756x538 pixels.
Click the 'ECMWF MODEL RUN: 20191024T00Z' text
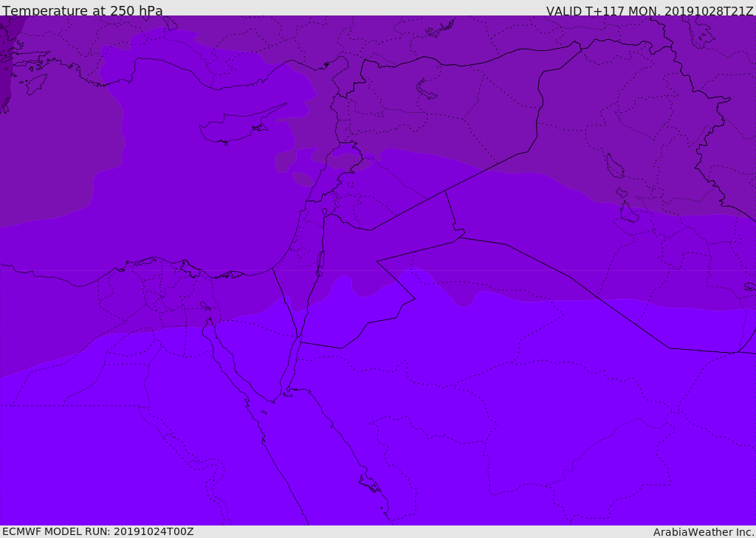click(98, 531)
